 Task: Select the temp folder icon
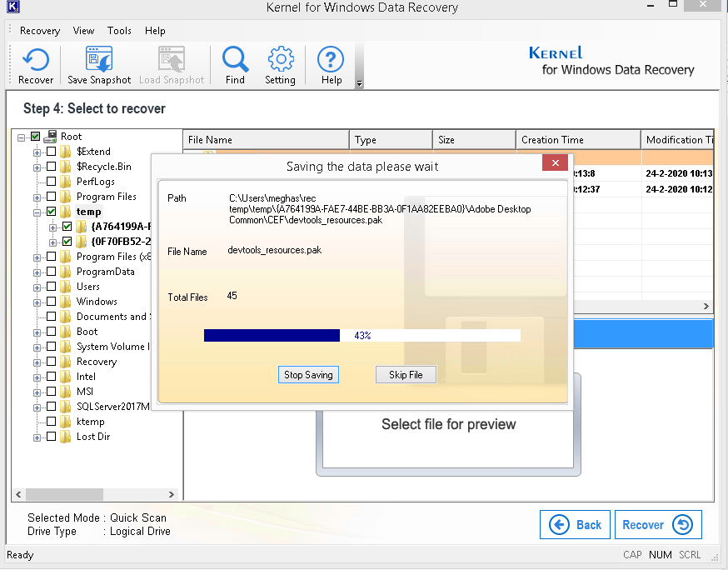(66, 212)
